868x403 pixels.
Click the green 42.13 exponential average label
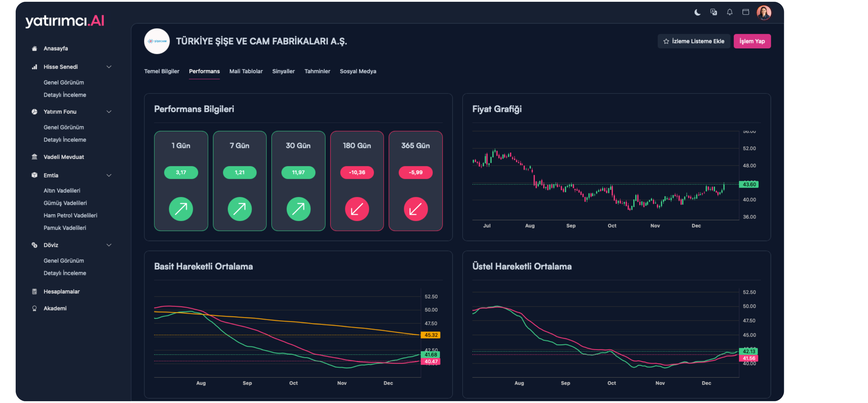749,351
